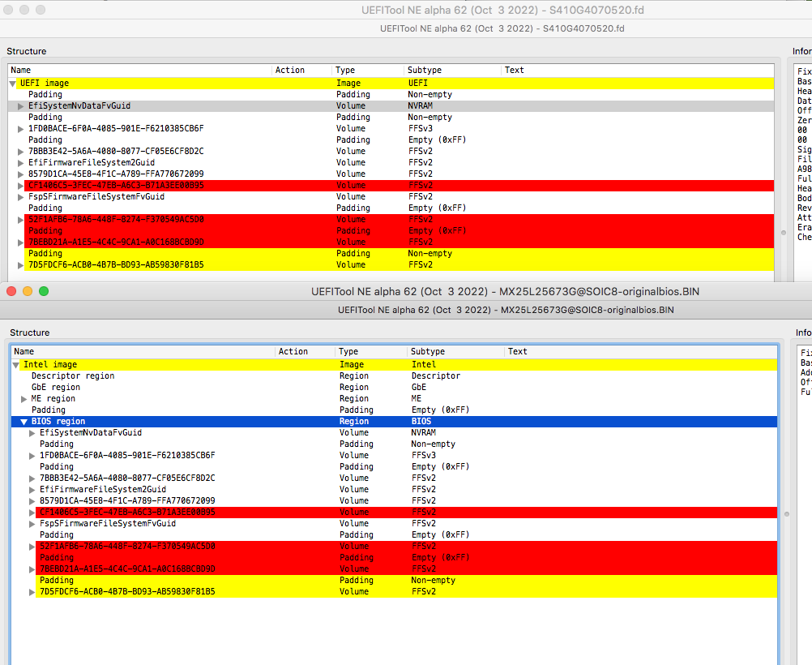This screenshot has width=812, height=665.
Task: Expand FspSFirmwareFileSystemFvGuid under BIOS region
Action: click(32, 525)
